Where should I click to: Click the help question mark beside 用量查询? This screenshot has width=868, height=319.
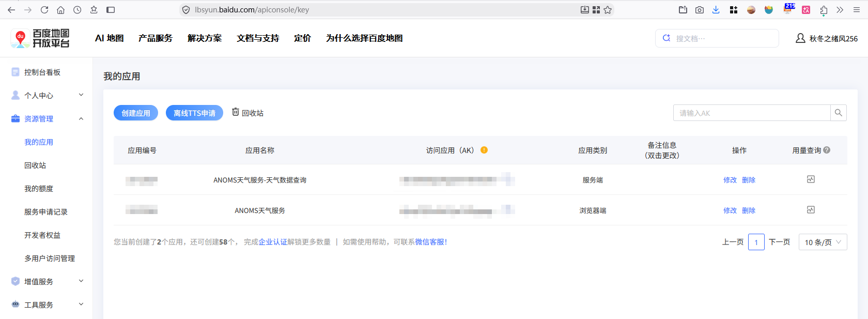(827, 150)
